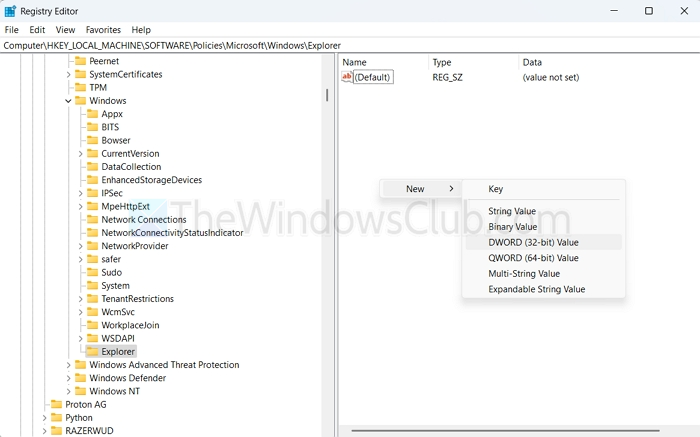Viewport: 700px width, 437px height.
Task: Expand the IPSec key
Action: click(x=80, y=193)
